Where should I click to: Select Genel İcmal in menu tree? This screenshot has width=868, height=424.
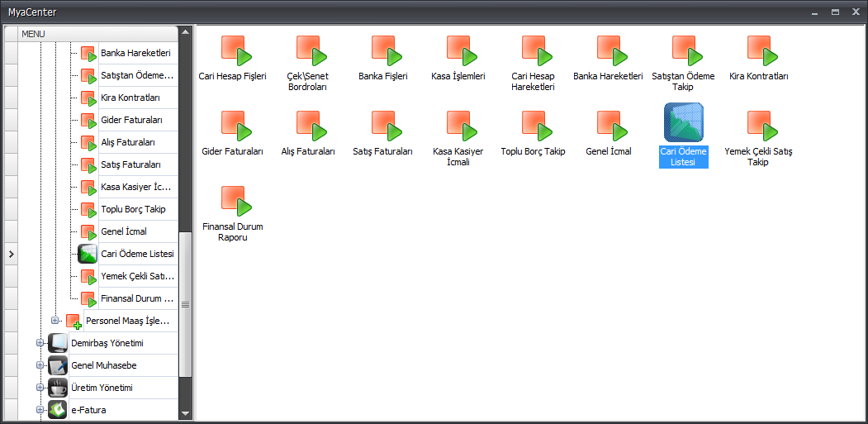124,231
